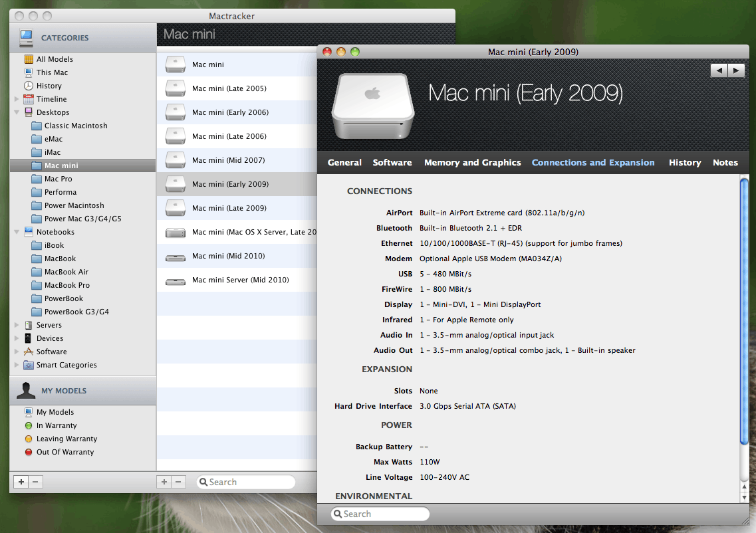This screenshot has height=533, width=756.
Task: Switch to the Software tab in detail window
Action: pos(392,162)
